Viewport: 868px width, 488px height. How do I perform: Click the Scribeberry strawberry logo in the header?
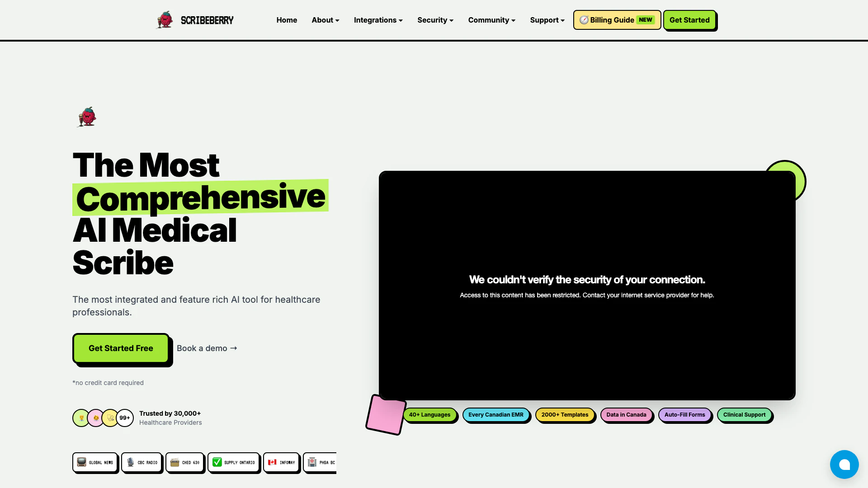pos(165,19)
